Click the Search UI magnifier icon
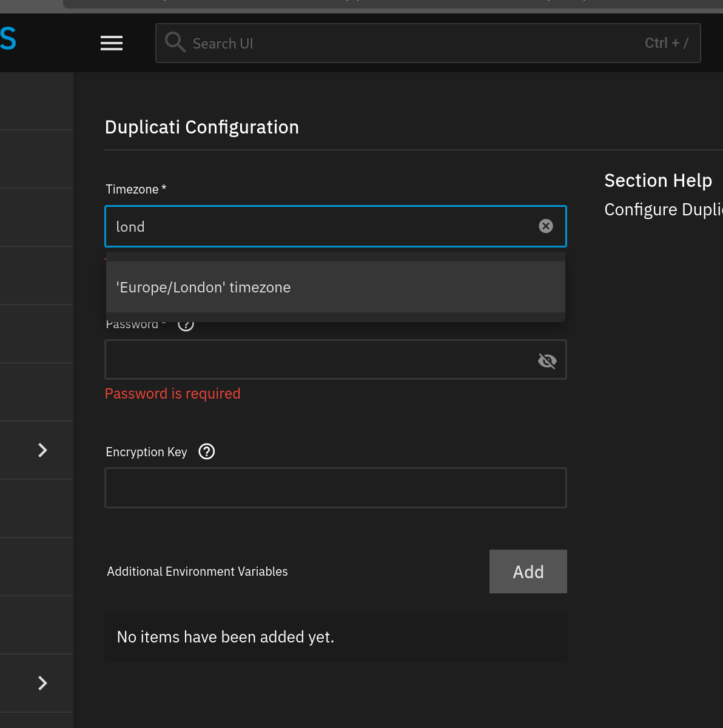The width and height of the screenshot is (723, 728). tap(175, 42)
